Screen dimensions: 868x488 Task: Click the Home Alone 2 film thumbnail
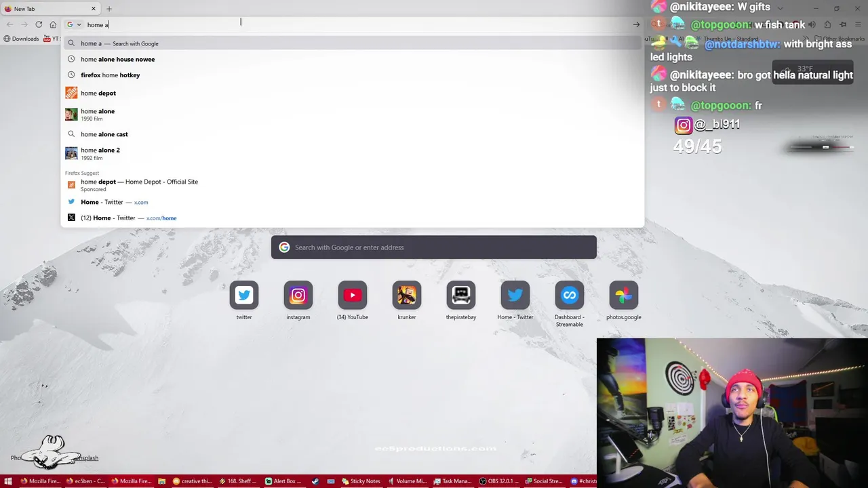71,153
